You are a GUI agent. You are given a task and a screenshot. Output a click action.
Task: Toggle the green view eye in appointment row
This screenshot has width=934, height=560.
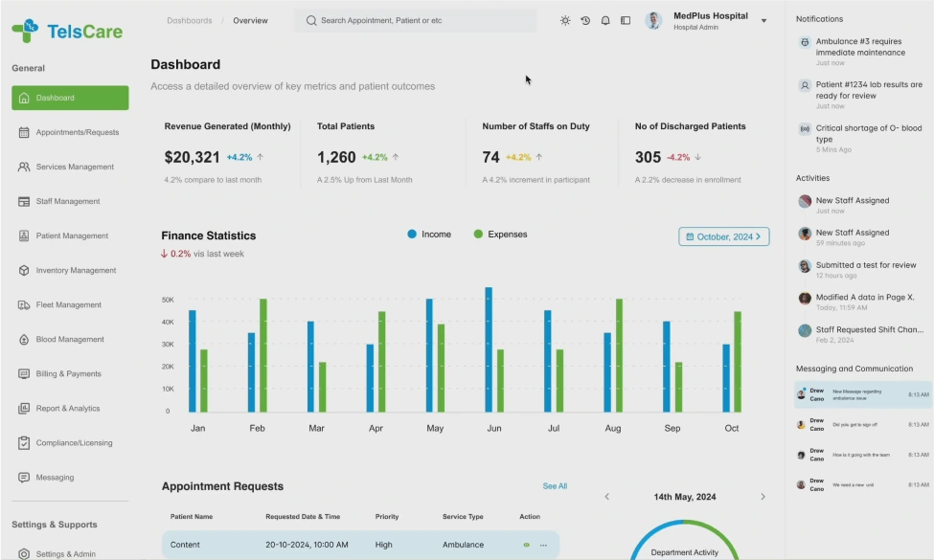point(526,545)
